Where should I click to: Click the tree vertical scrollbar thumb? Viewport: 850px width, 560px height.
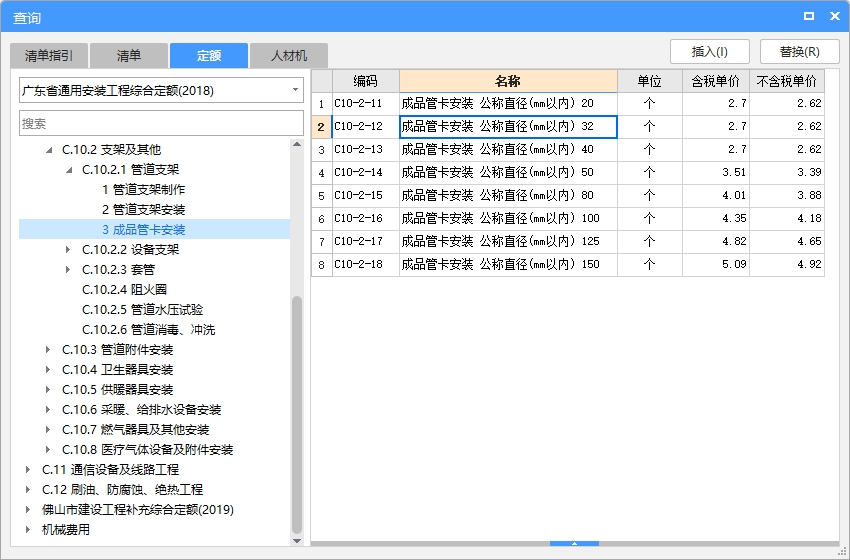click(297, 415)
